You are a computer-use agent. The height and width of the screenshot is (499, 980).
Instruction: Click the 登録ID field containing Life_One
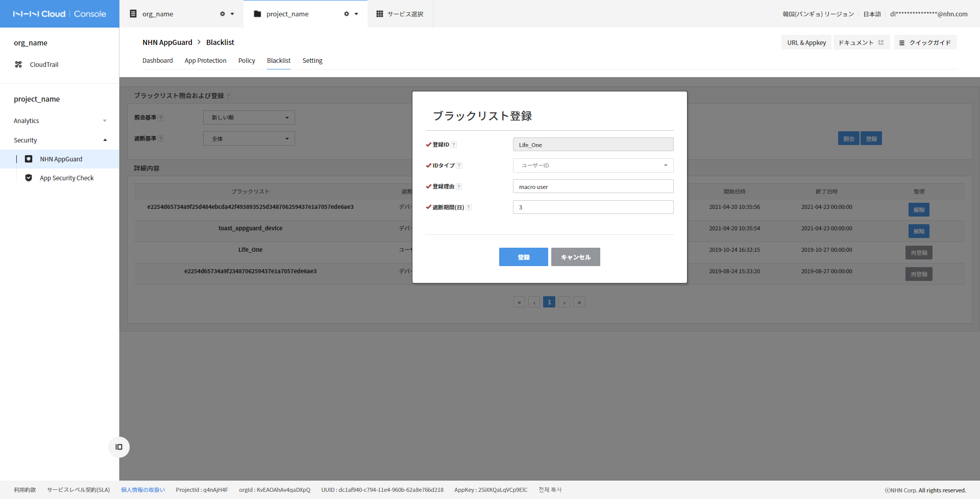593,145
